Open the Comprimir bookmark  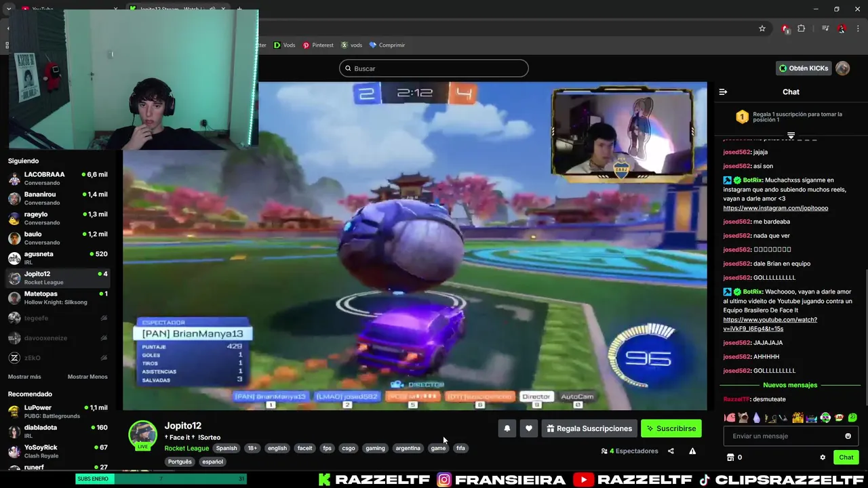(387, 45)
